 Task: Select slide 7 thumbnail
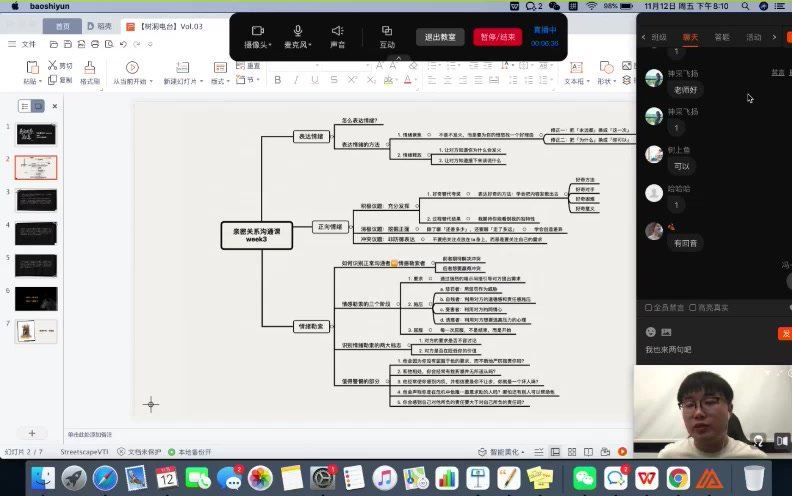coord(36,331)
